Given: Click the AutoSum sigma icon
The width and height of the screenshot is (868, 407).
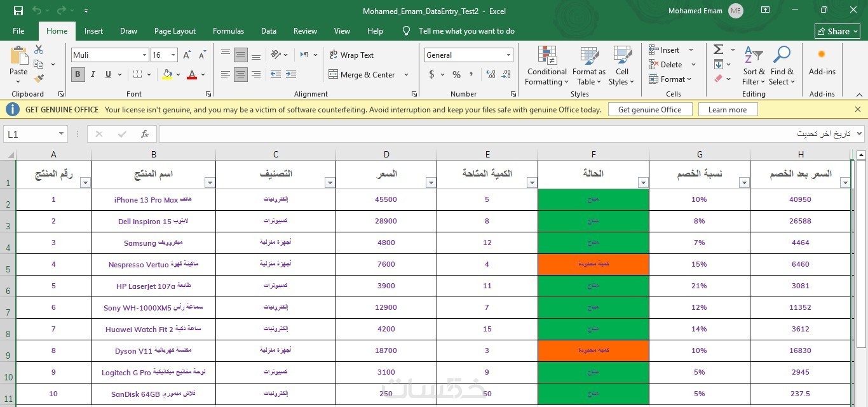Looking at the screenshot, I should coord(719,50).
